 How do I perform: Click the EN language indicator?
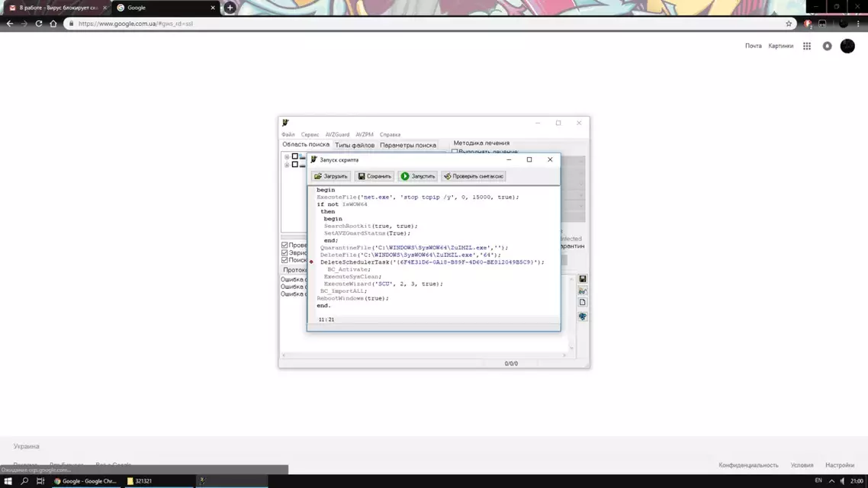pos(818,481)
